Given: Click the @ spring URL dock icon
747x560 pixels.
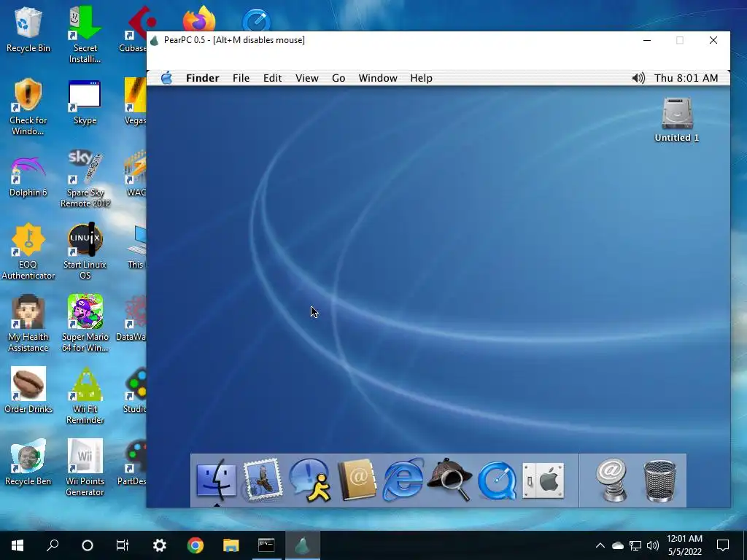Looking at the screenshot, I should 612,480.
